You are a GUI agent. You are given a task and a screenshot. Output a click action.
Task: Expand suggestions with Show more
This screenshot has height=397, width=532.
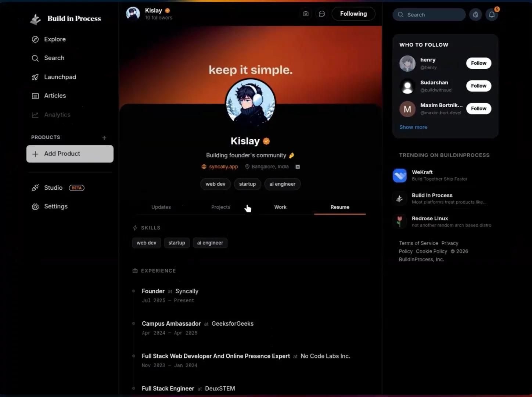tap(413, 127)
